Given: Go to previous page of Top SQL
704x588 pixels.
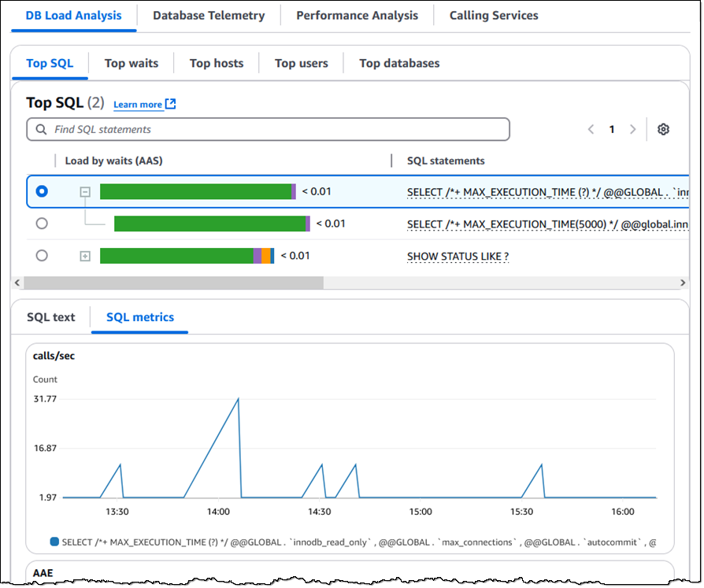Looking at the screenshot, I should (x=591, y=129).
